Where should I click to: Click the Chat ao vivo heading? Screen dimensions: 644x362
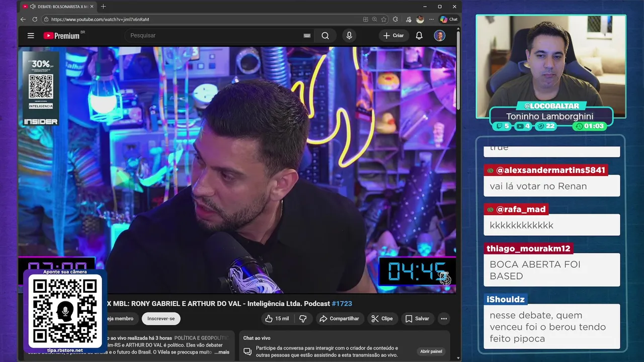257,338
